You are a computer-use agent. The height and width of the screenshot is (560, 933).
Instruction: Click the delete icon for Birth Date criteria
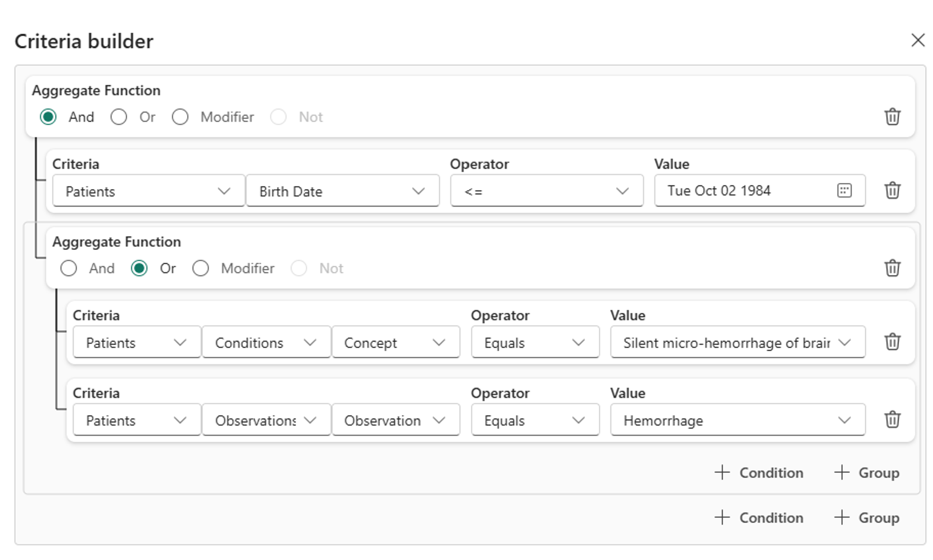(892, 190)
